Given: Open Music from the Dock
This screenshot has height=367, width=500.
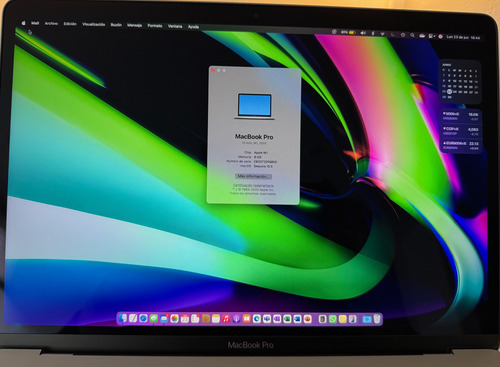Looking at the screenshot, I should 226,319.
